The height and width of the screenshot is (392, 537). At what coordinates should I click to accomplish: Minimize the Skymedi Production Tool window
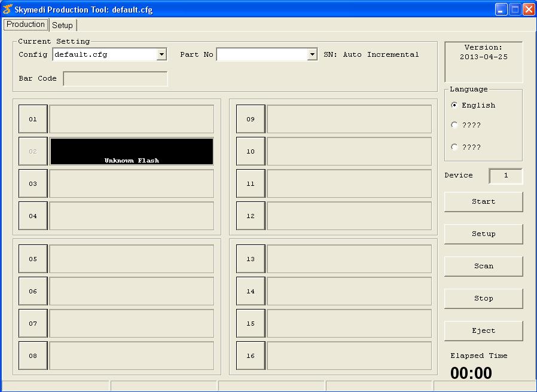coord(501,9)
